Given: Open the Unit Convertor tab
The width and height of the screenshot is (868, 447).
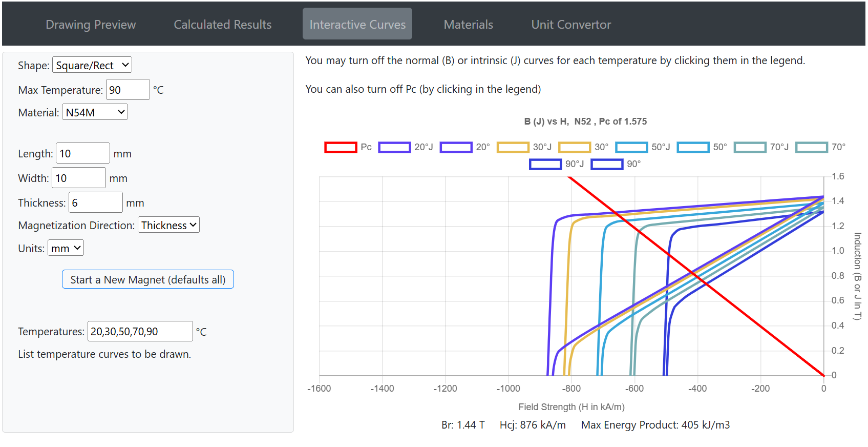Looking at the screenshot, I should 571,25.
